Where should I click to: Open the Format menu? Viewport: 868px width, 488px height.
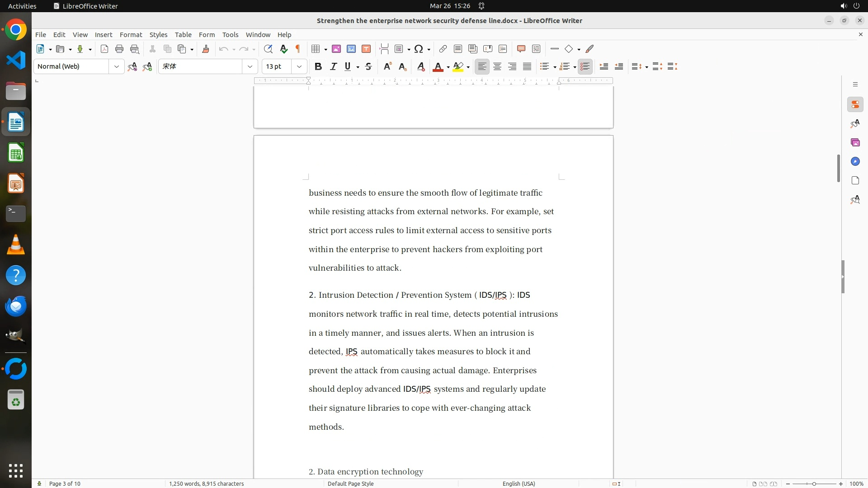(131, 34)
